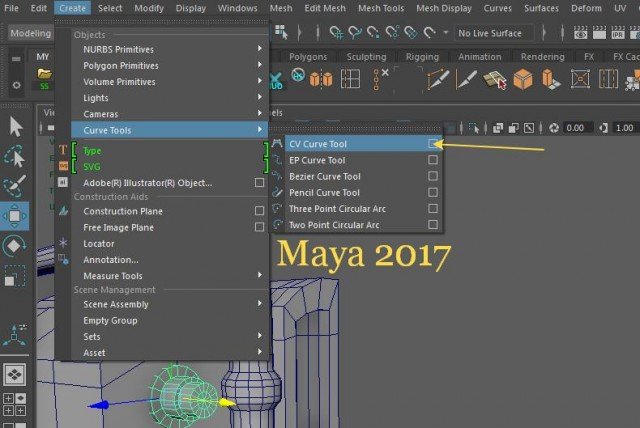
Task: Click the snap to grid magnet icon
Action: coord(336,32)
